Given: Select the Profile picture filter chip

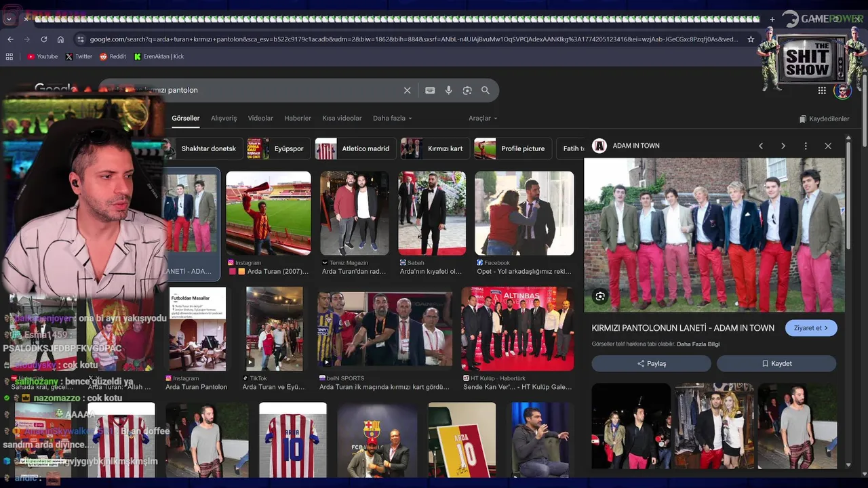Looking at the screenshot, I should point(513,148).
